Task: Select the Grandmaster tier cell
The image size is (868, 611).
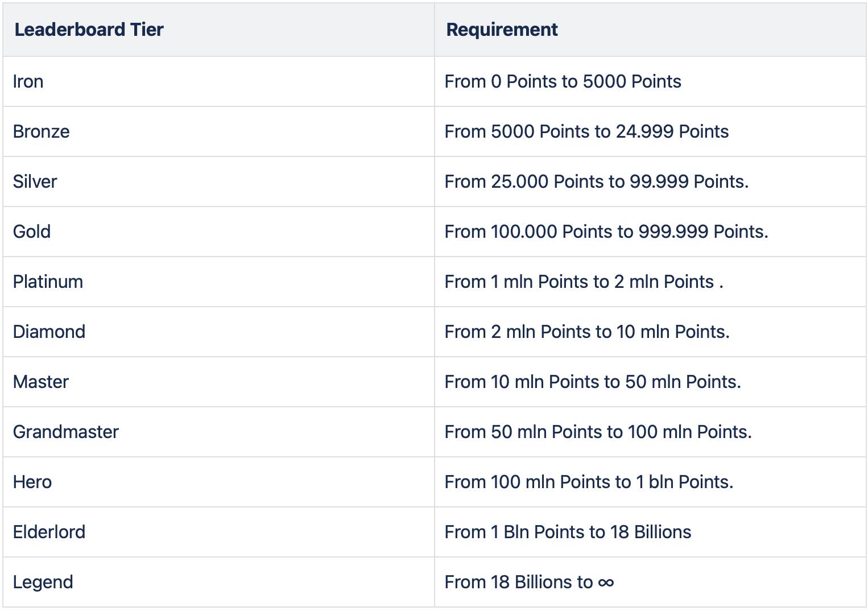Action: coord(218,432)
